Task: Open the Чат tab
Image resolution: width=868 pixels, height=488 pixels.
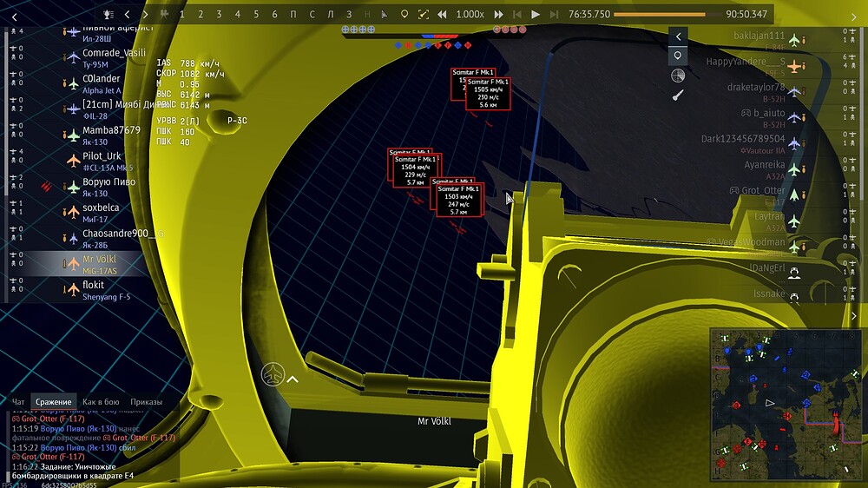Action: (x=18, y=401)
